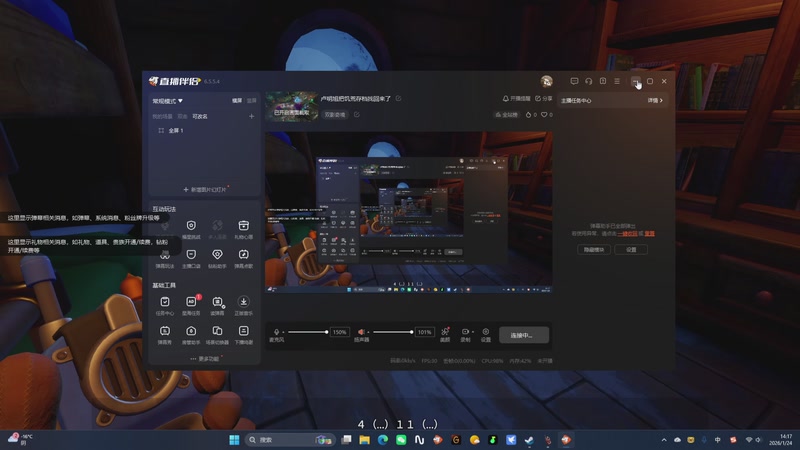Click the 重置 link
The width and height of the screenshot is (800, 450).
649,234
